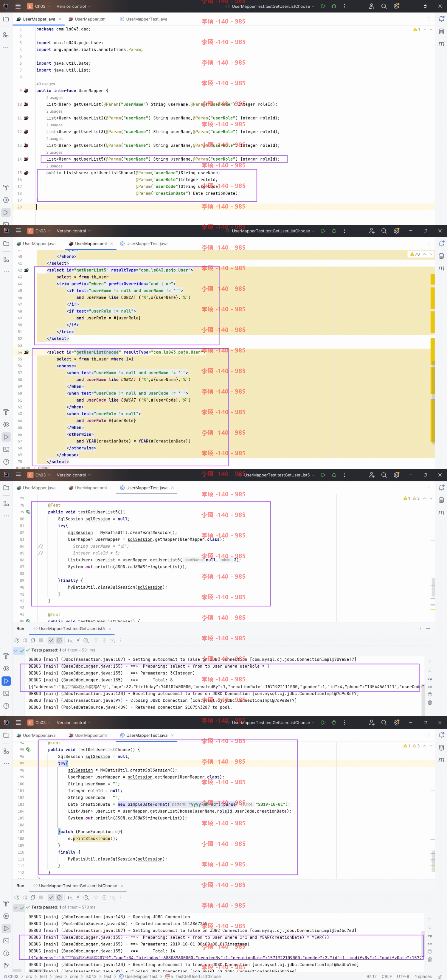
Task: Open Problems tool window in UserMapper.xml window
Action: point(6,462)
